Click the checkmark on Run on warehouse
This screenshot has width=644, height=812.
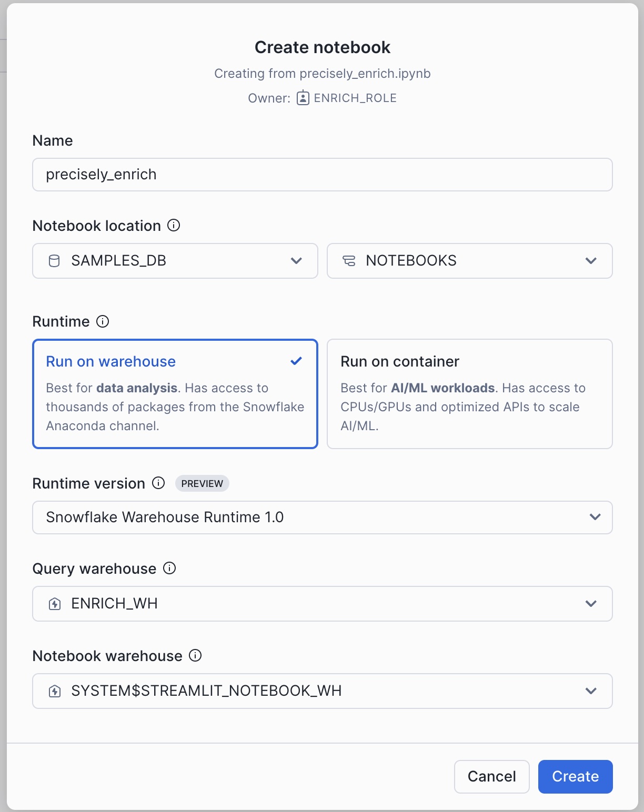point(296,361)
